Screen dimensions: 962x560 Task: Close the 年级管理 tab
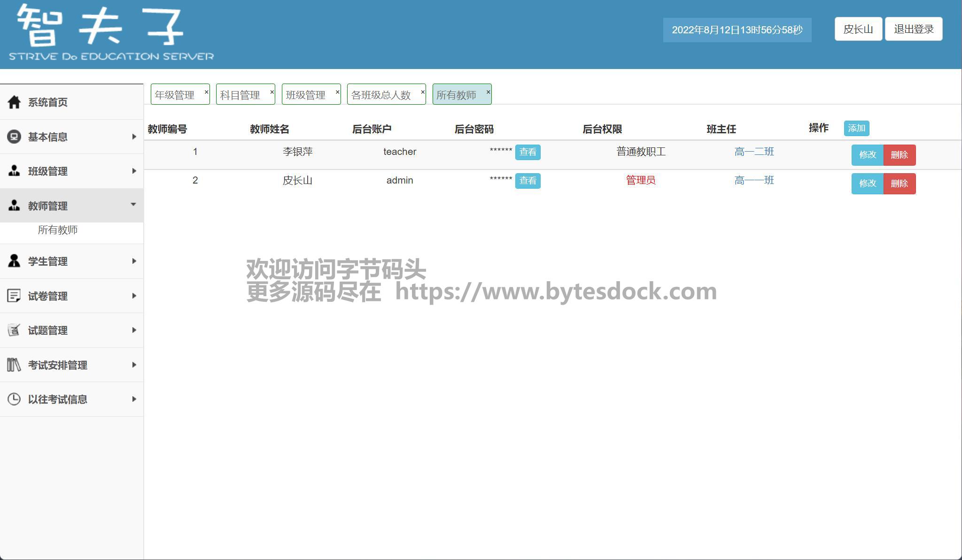[206, 92]
